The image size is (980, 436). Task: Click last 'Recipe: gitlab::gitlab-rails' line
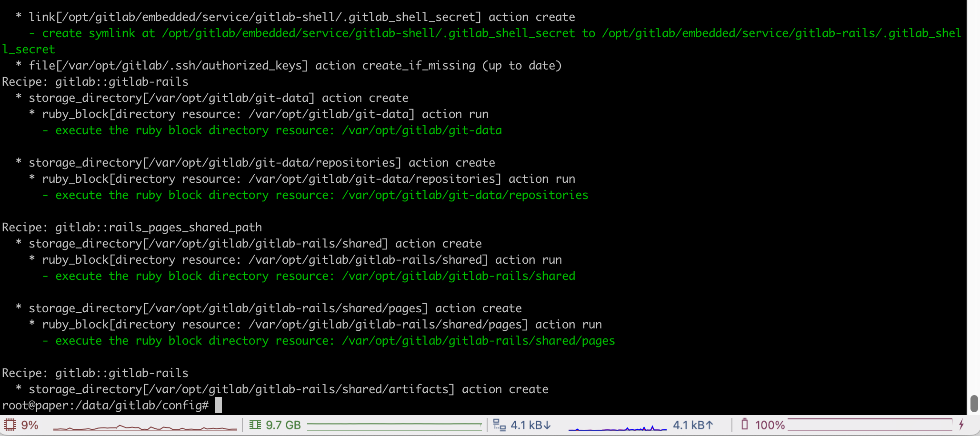pyautogui.click(x=95, y=373)
